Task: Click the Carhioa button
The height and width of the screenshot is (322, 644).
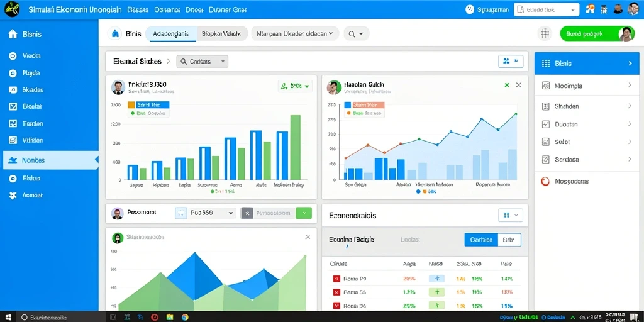Action: 481,240
